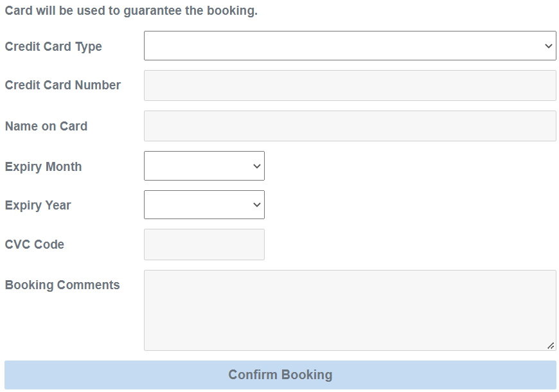
Task: Click the card guarantee notice text
Action: pos(131,11)
